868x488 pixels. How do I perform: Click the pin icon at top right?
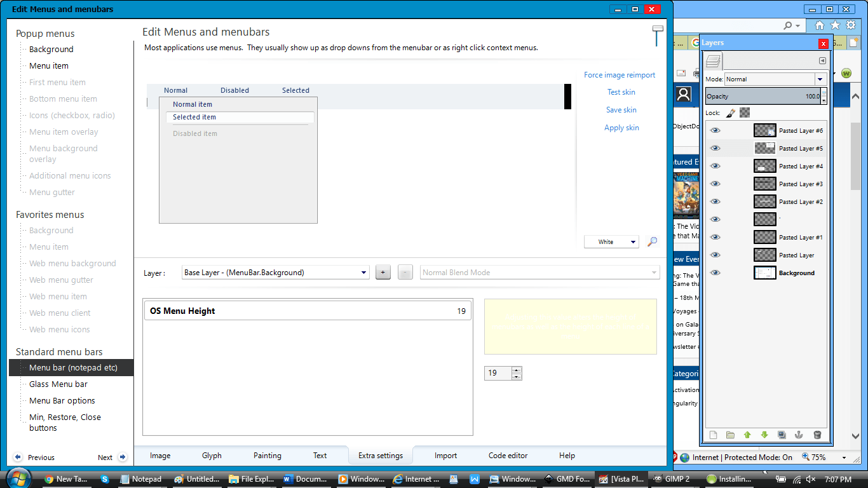point(657,36)
